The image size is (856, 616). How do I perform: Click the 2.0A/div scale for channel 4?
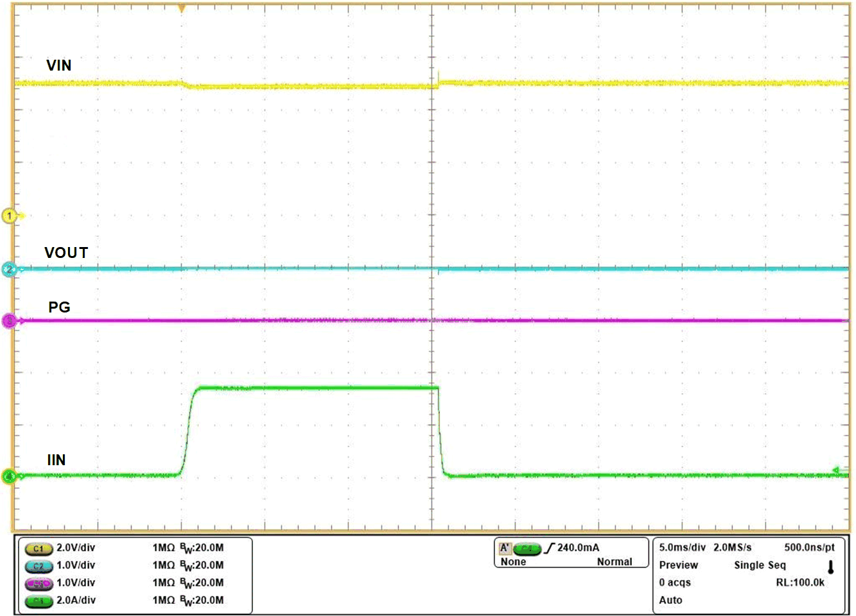point(76,601)
